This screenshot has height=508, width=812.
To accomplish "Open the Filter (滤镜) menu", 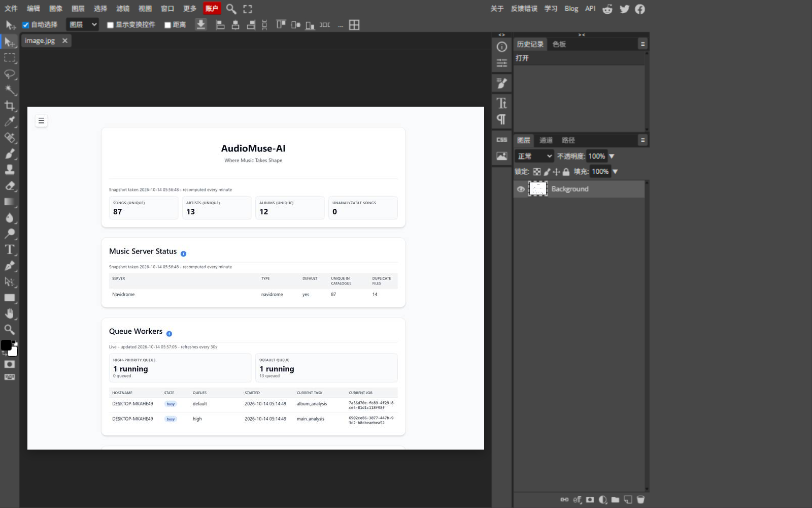I will coord(123,9).
